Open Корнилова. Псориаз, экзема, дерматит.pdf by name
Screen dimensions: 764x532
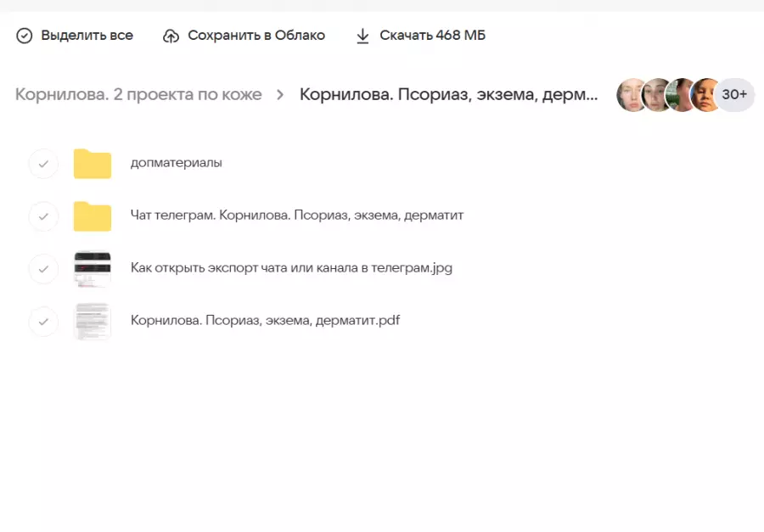[x=266, y=321]
